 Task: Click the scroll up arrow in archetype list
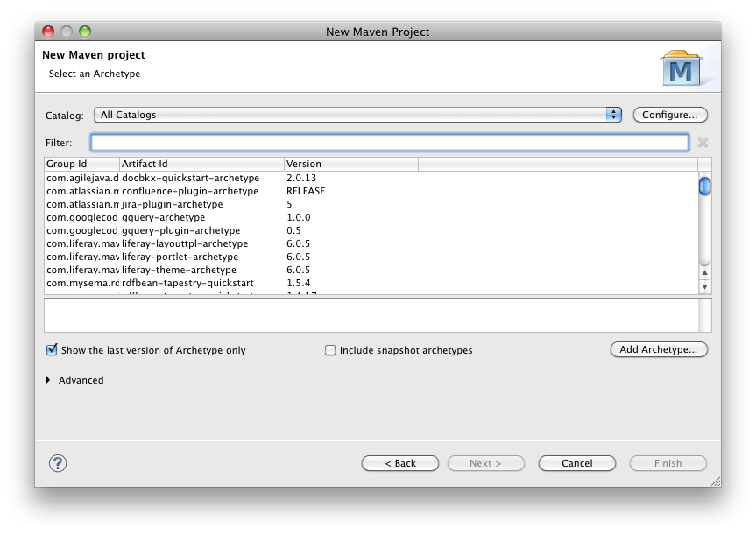pos(704,273)
